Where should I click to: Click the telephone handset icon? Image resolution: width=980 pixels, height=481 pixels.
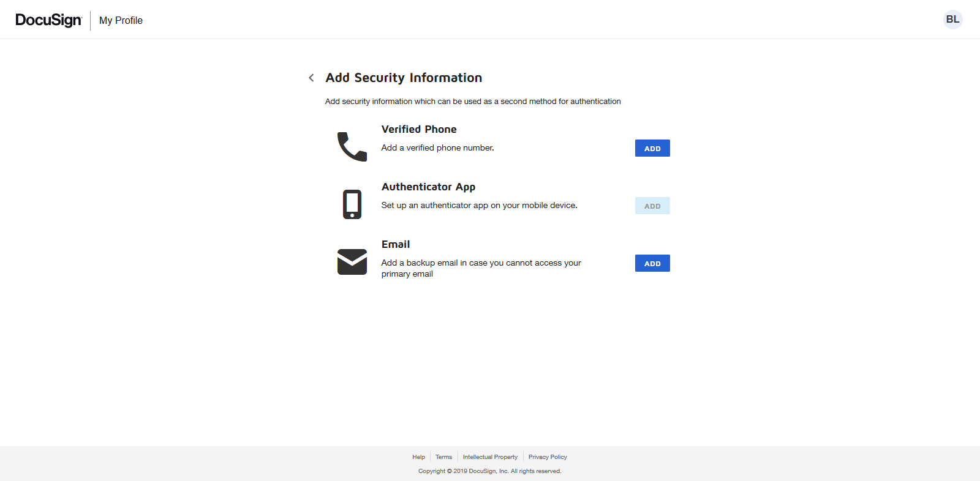(x=352, y=147)
